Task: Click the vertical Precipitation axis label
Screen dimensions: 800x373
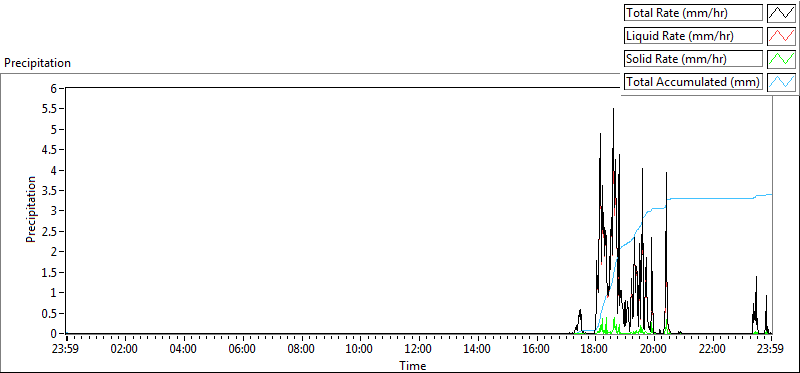Action: [x=31, y=209]
